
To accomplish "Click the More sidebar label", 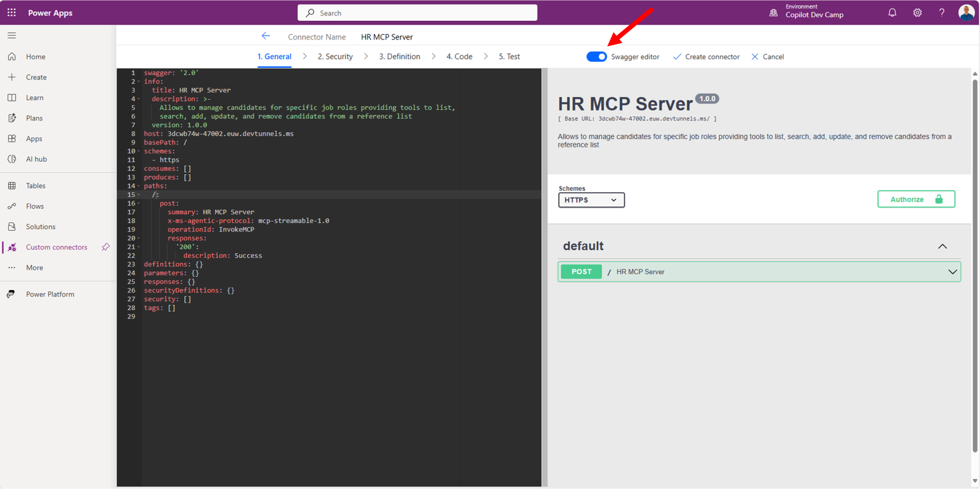I will click(x=35, y=267).
